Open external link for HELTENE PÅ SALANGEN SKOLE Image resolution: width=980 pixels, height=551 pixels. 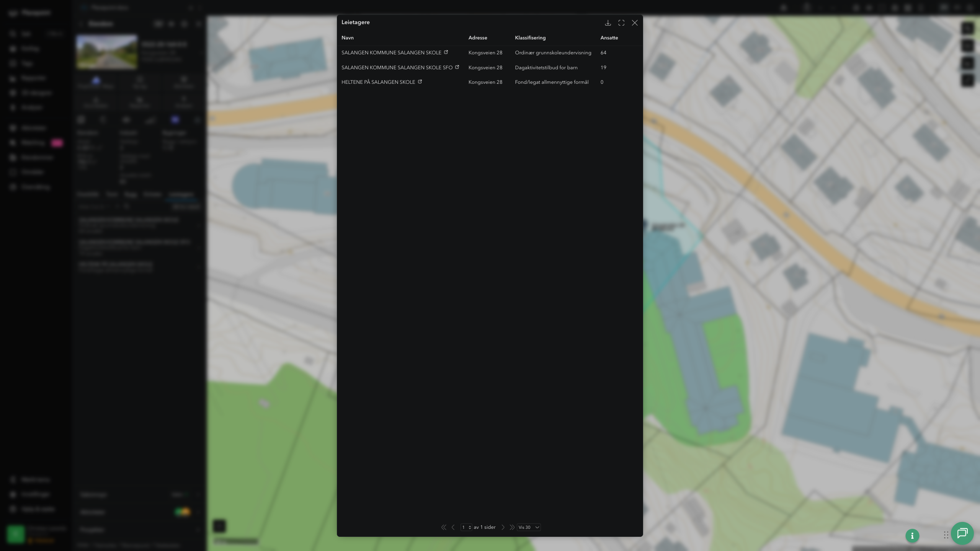coord(420,82)
